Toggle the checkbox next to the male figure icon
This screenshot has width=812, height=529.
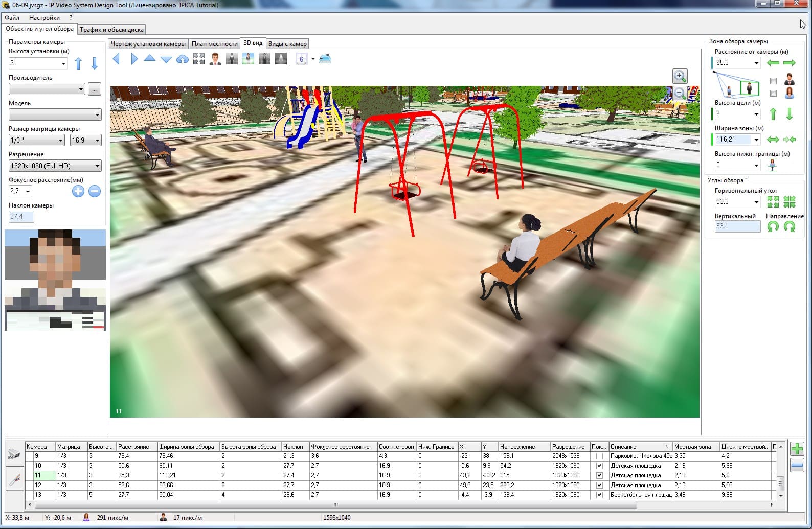tap(773, 81)
